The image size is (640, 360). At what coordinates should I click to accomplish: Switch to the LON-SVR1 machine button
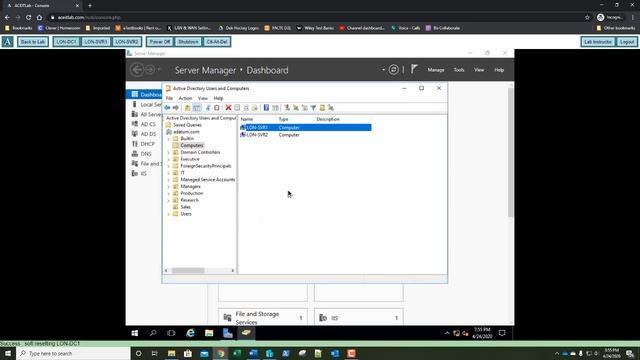pyautogui.click(x=96, y=42)
